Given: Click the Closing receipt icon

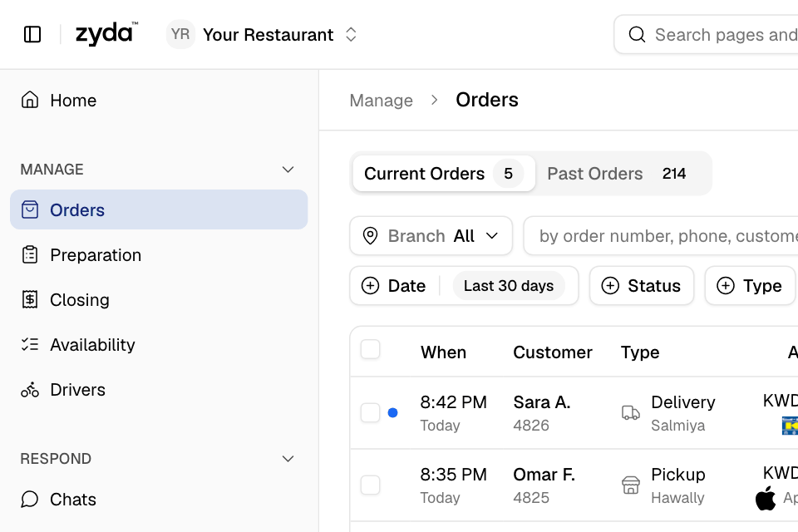Looking at the screenshot, I should (30, 299).
